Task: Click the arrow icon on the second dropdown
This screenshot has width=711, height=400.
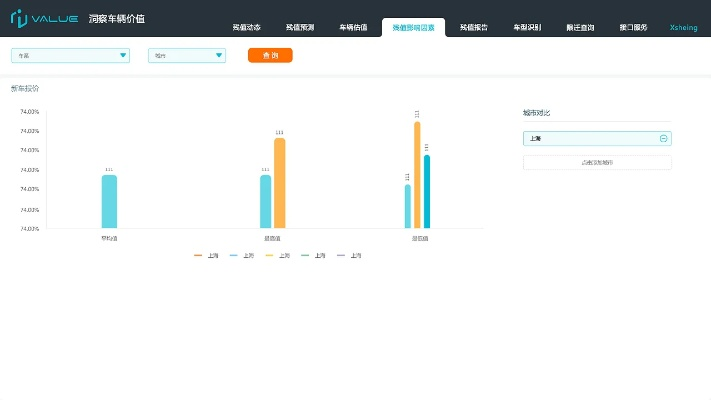Action: click(219, 55)
